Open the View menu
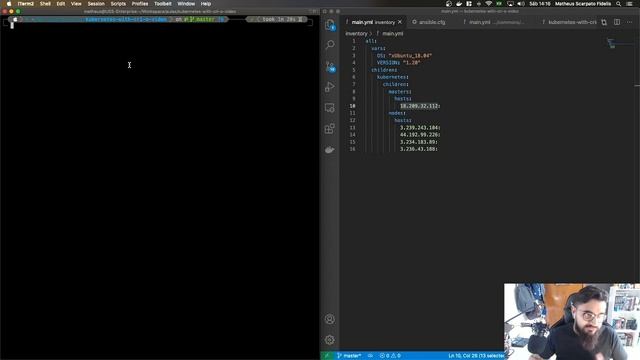 76,4
